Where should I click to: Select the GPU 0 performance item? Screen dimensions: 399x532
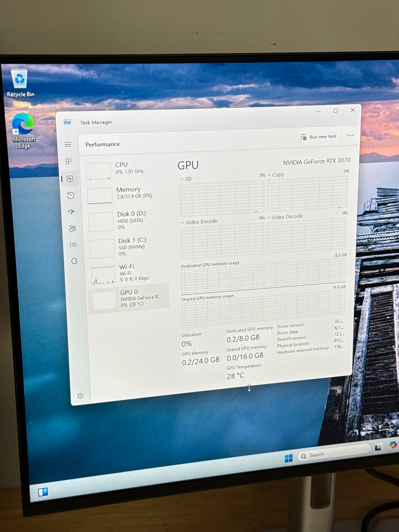[x=129, y=298]
